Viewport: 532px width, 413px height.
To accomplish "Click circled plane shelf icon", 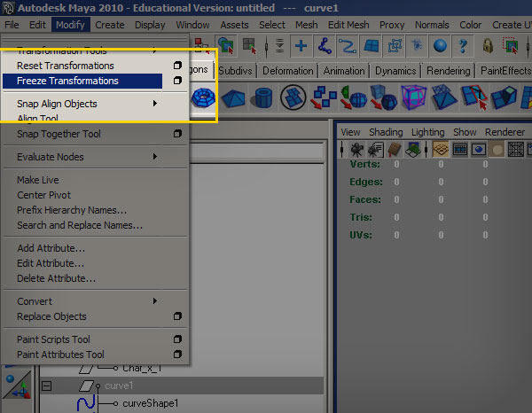I will [293, 97].
